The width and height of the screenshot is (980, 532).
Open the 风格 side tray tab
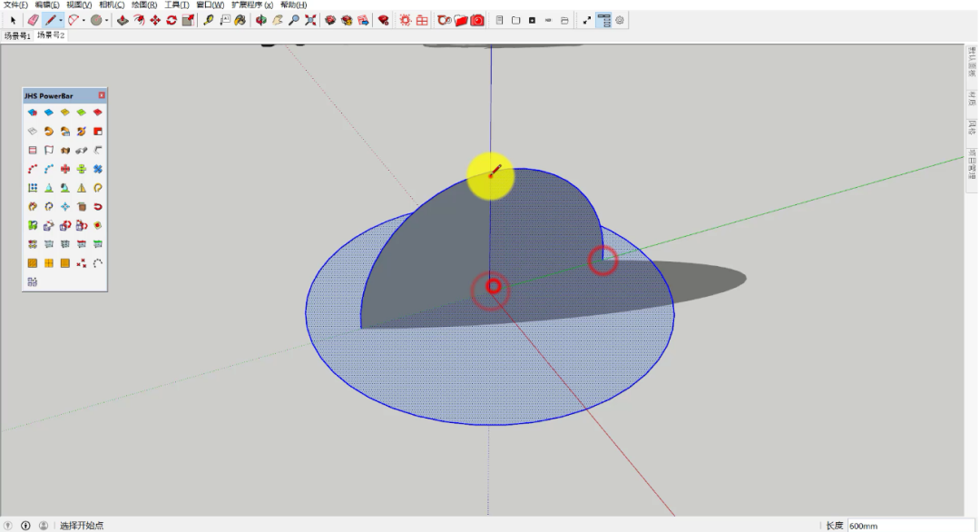(973, 127)
